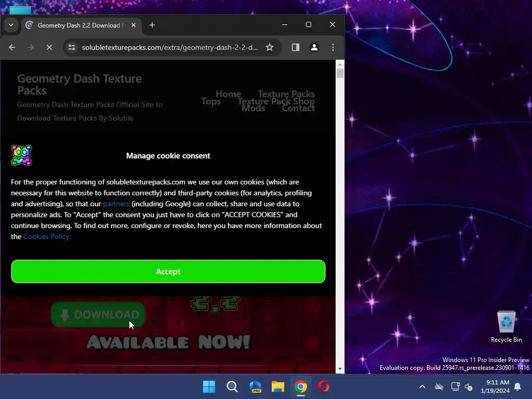Close the Geometry Dash 2.2 Download tab
Image resolution: width=532 pixels, height=399 pixels.
[x=134, y=25]
